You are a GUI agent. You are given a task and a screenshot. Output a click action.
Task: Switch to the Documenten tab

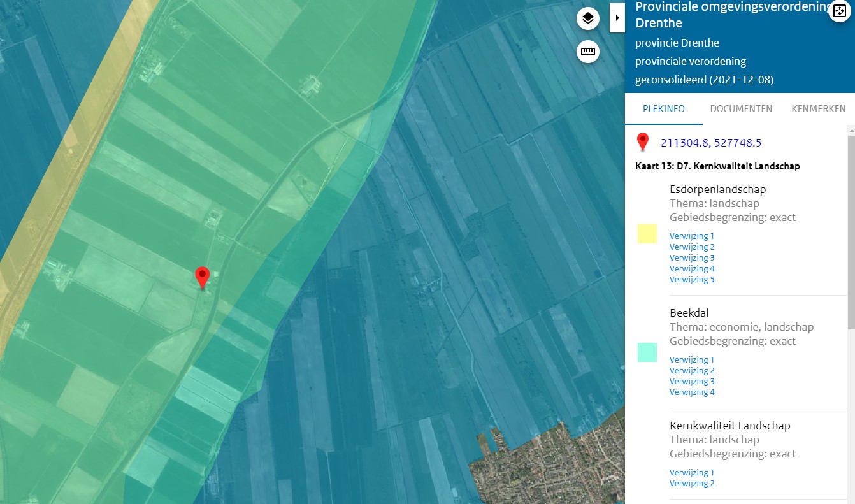[741, 109]
